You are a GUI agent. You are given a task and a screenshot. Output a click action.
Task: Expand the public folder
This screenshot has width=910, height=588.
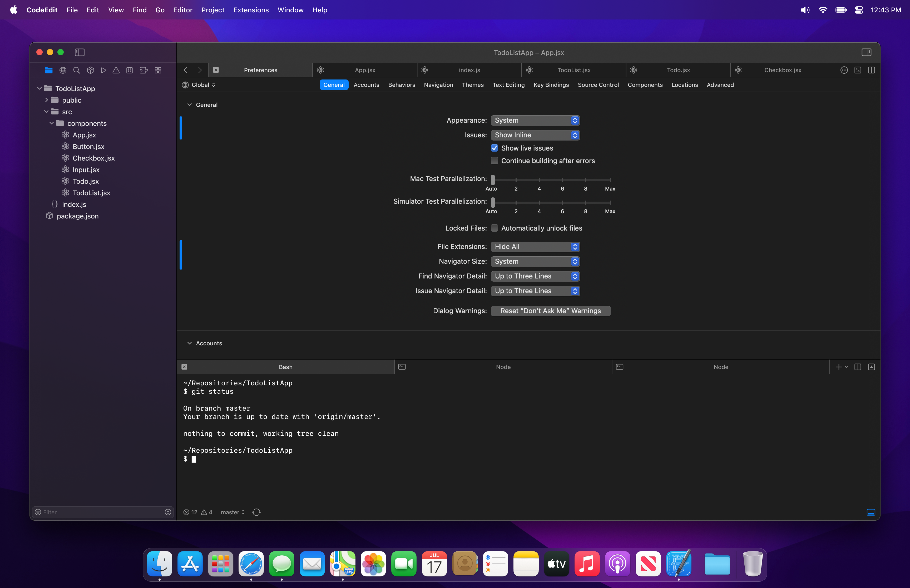click(x=47, y=100)
